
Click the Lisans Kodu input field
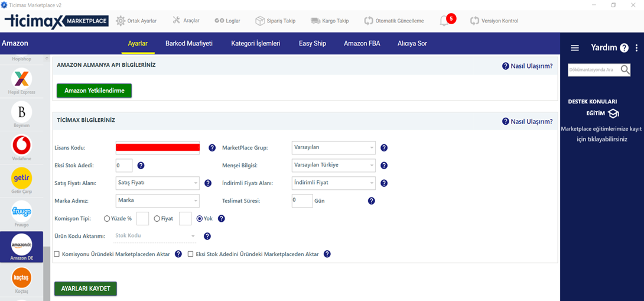click(158, 147)
